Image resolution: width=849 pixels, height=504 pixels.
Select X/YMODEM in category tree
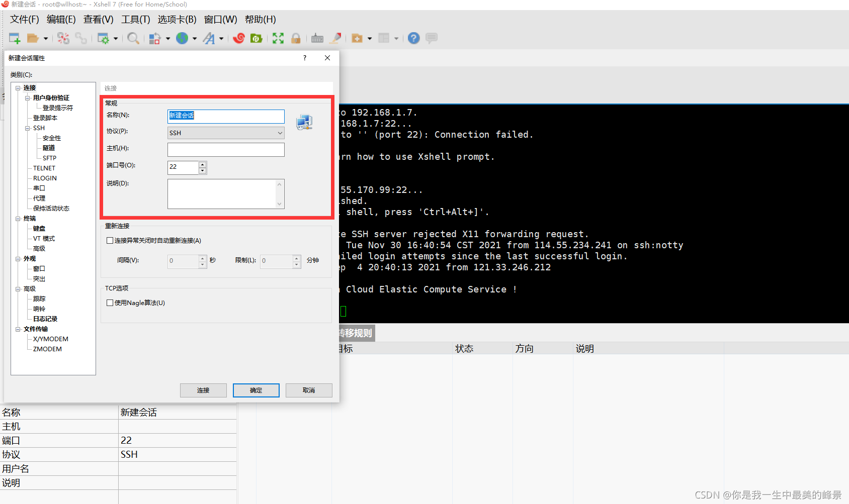point(51,339)
